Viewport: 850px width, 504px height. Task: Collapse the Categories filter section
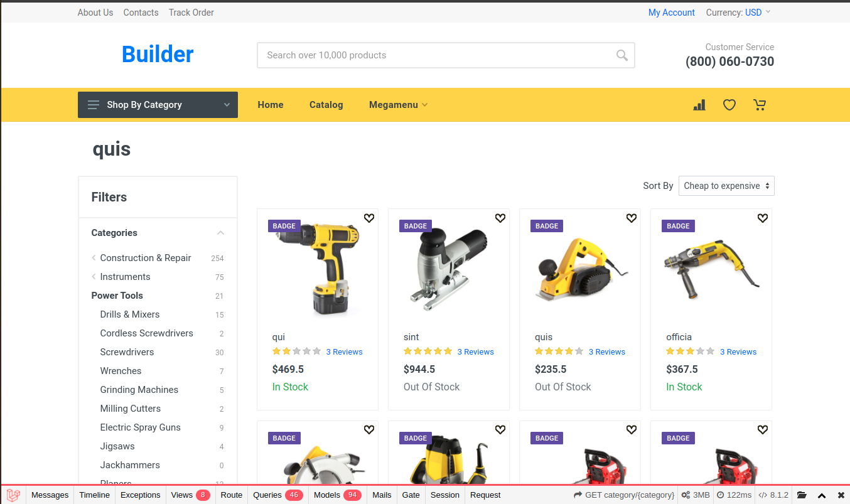158,233
